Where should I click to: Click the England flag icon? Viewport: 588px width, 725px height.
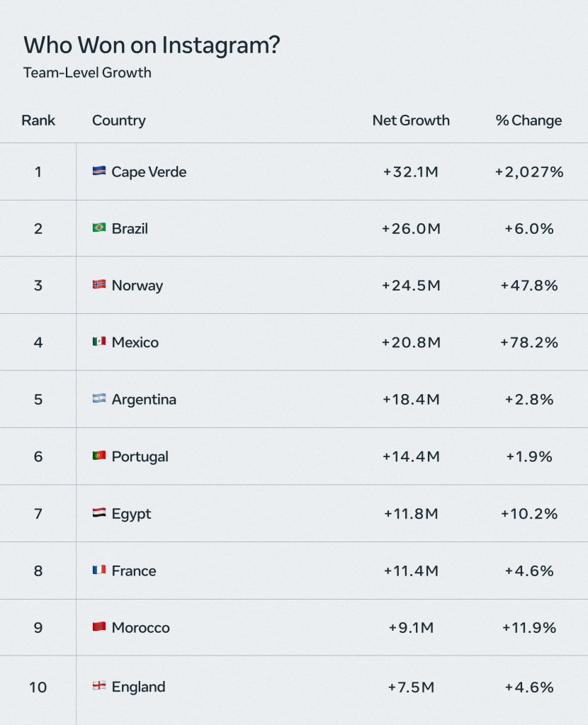pyautogui.click(x=99, y=686)
